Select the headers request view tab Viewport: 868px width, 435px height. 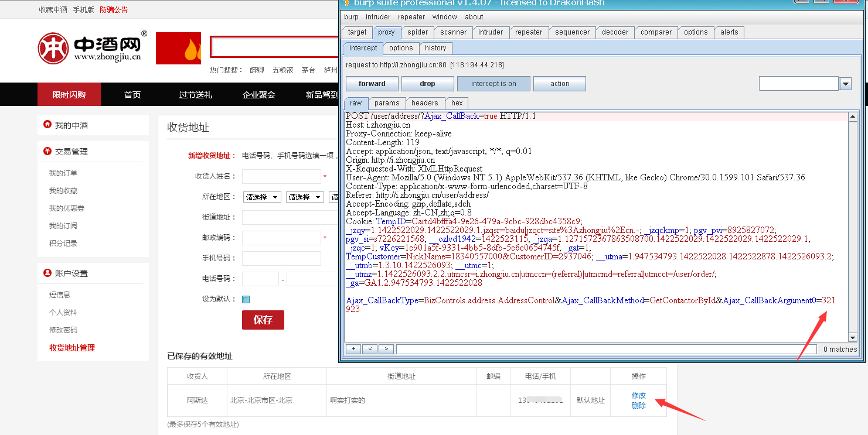point(425,102)
